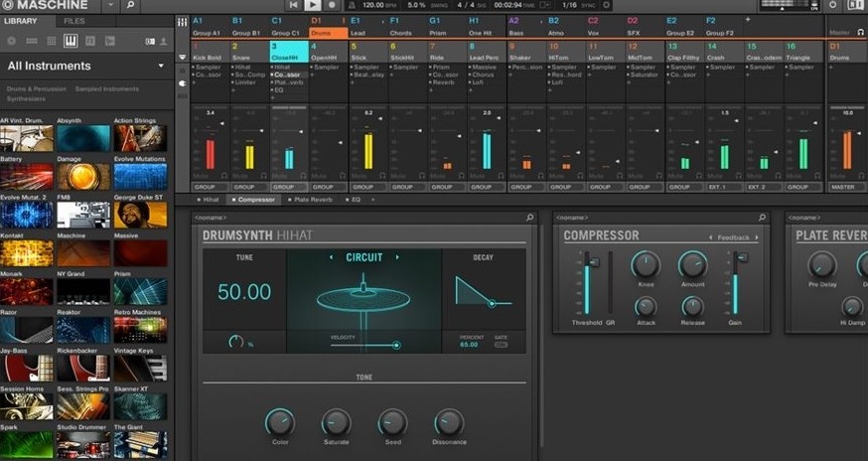Start playback with the Play button
The image size is (868, 461).
coord(312,5)
